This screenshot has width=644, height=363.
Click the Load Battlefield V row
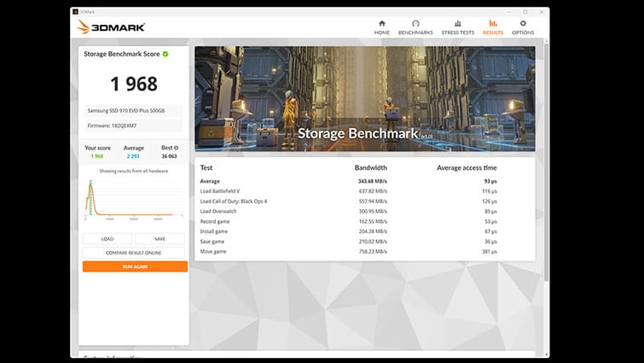coord(348,191)
